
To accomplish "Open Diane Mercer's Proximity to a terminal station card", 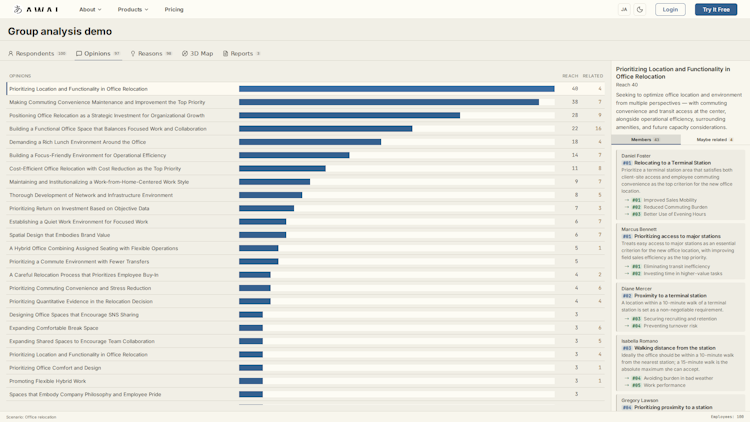I will pos(680,307).
